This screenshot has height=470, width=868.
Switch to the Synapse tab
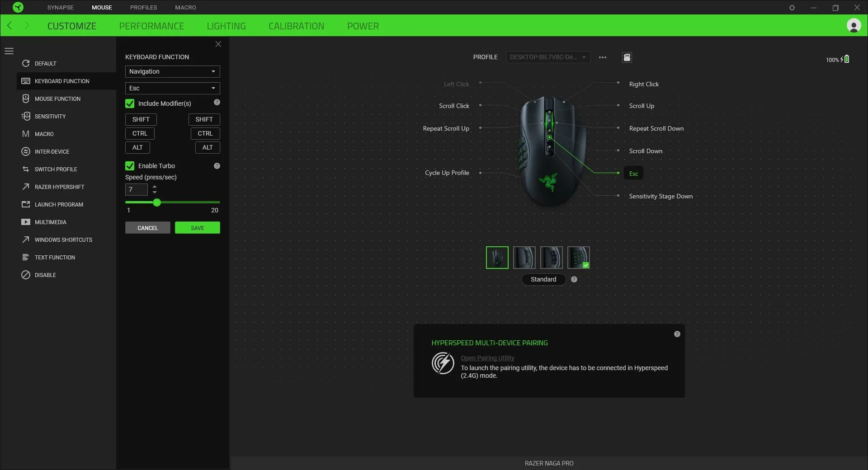click(x=61, y=7)
